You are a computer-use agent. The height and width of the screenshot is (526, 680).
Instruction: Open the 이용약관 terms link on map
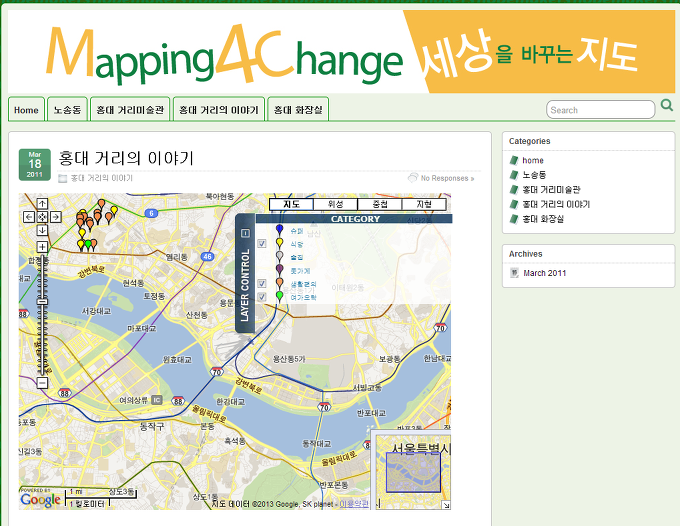(354, 504)
